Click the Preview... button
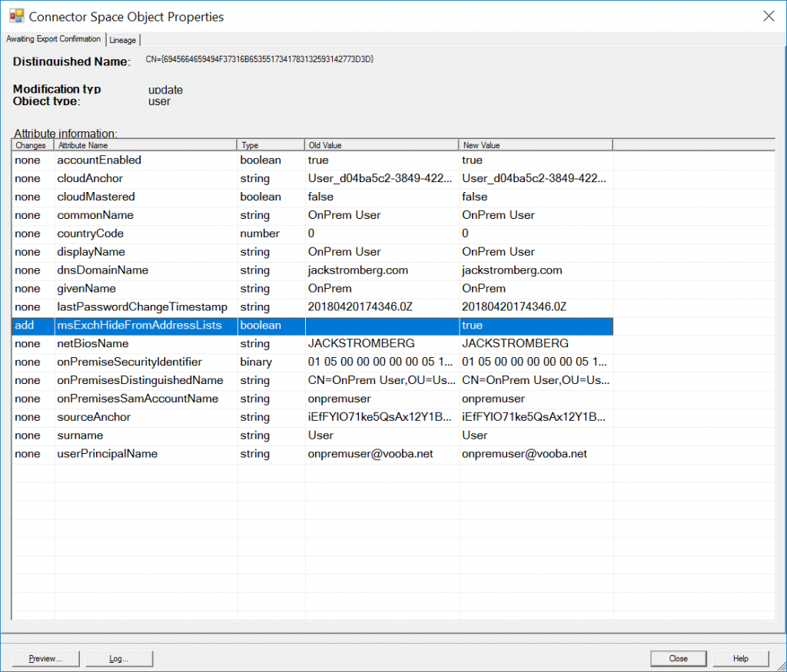787x672 pixels. coord(45,658)
